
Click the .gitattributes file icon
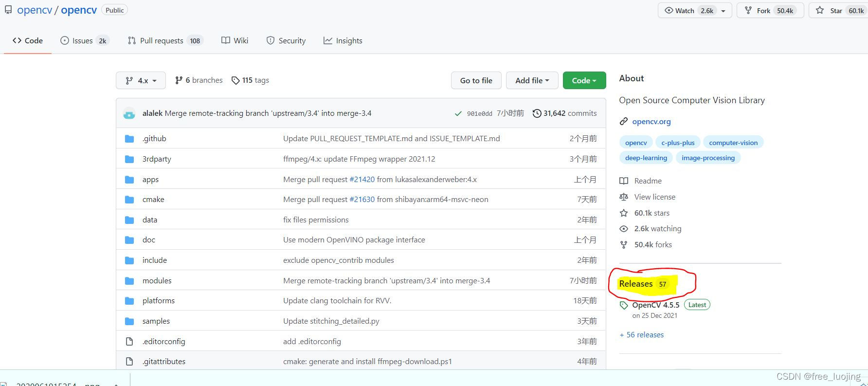(129, 362)
